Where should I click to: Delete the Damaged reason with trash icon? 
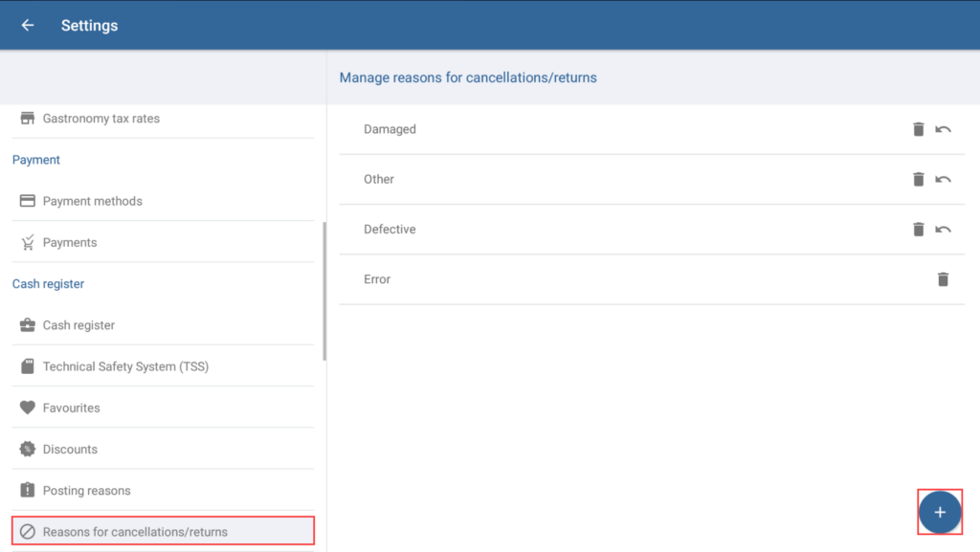(x=918, y=129)
